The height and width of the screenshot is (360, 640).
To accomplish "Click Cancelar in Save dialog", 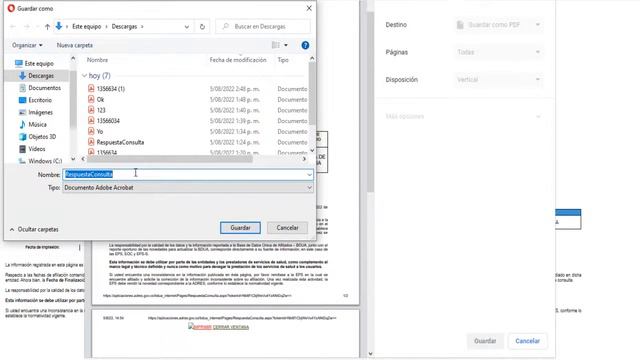I will coord(287,228).
